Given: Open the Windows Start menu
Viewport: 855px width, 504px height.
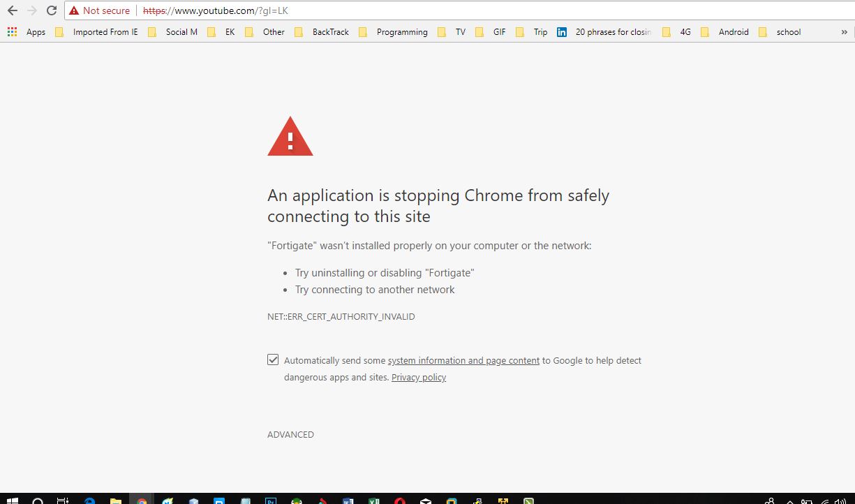Looking at the screenshot, I should pyautogui.click(x=12, y=500).
